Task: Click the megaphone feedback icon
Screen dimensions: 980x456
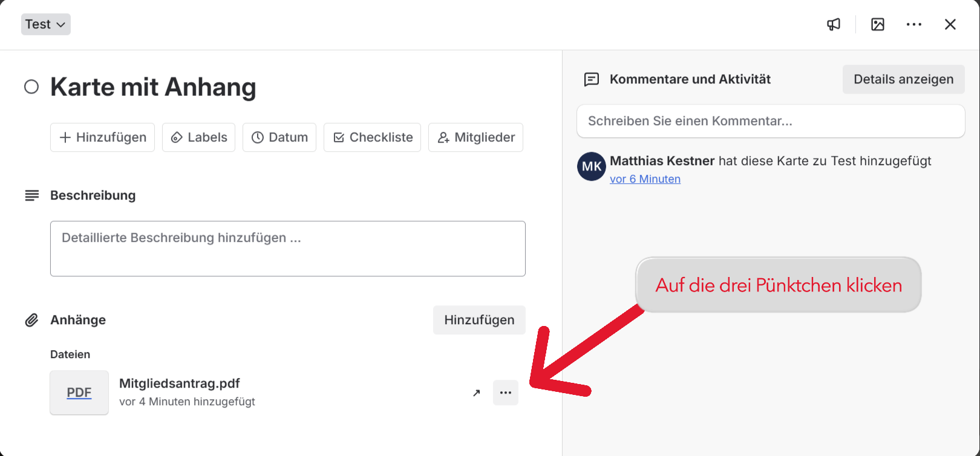Action: [x=834, y=24]
